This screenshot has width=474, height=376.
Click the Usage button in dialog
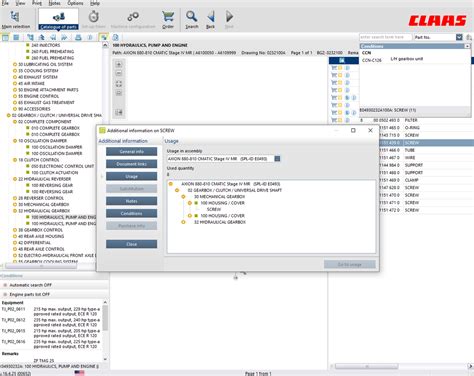[x=132, y=176]
